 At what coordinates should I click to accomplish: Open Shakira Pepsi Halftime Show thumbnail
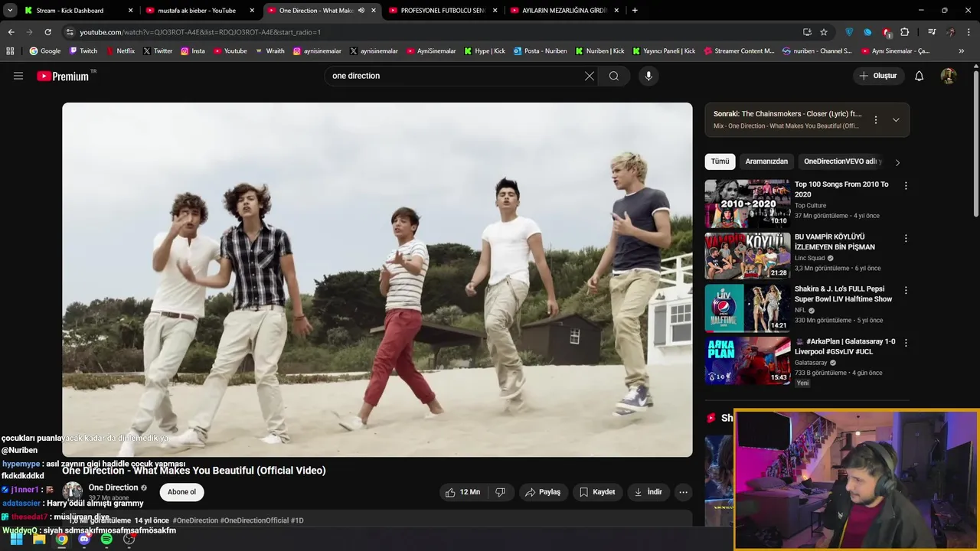point(748,308)
